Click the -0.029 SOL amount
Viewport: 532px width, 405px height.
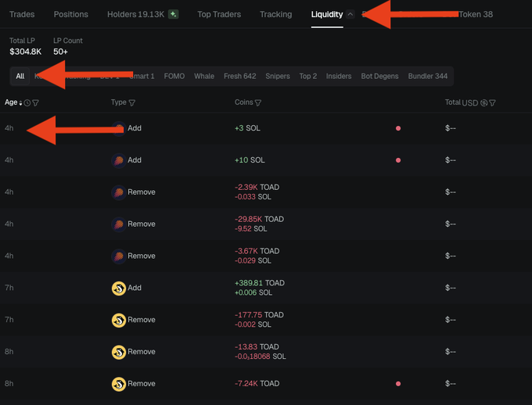[253, 260]
